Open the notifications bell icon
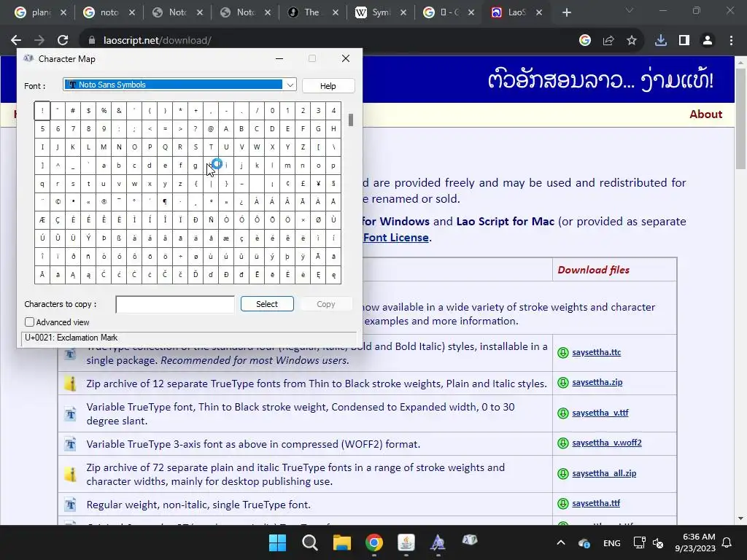The image size is (747, 560). click(727, 542)
